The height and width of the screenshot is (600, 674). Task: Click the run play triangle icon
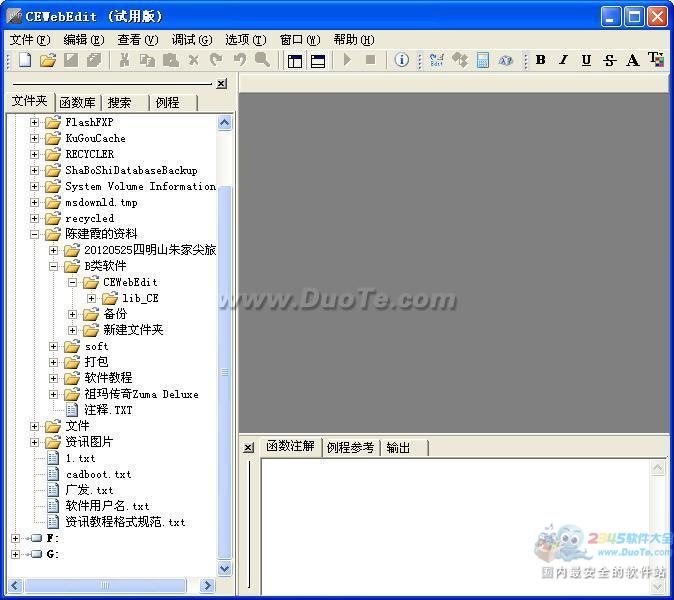(x=347, y=60)
